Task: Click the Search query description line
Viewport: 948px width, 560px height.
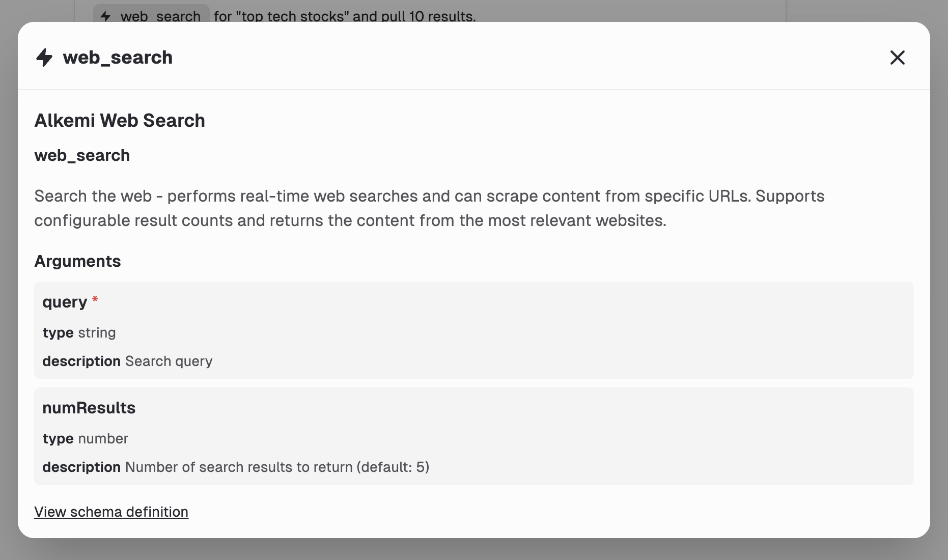Action: click(x=127, y=361)
